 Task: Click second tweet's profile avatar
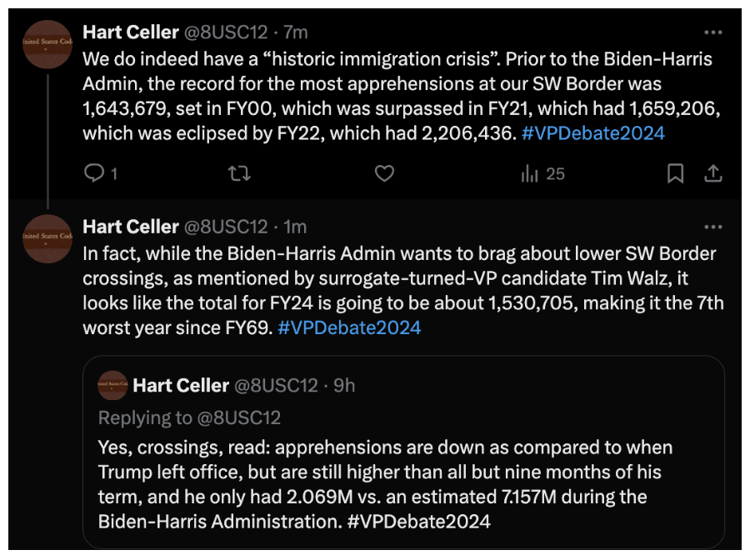(47, 238)
